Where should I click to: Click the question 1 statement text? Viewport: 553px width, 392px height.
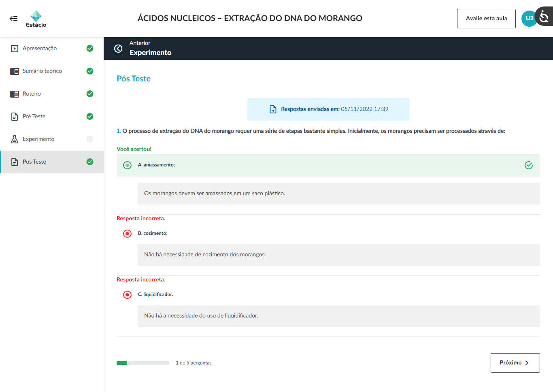tap(311, 131)
